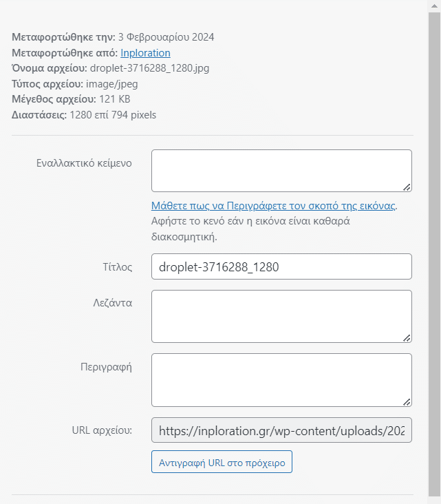Click the scrollbar up arrow
The height and width of the screenshot is (504, 441).
[x=434, y=6]
